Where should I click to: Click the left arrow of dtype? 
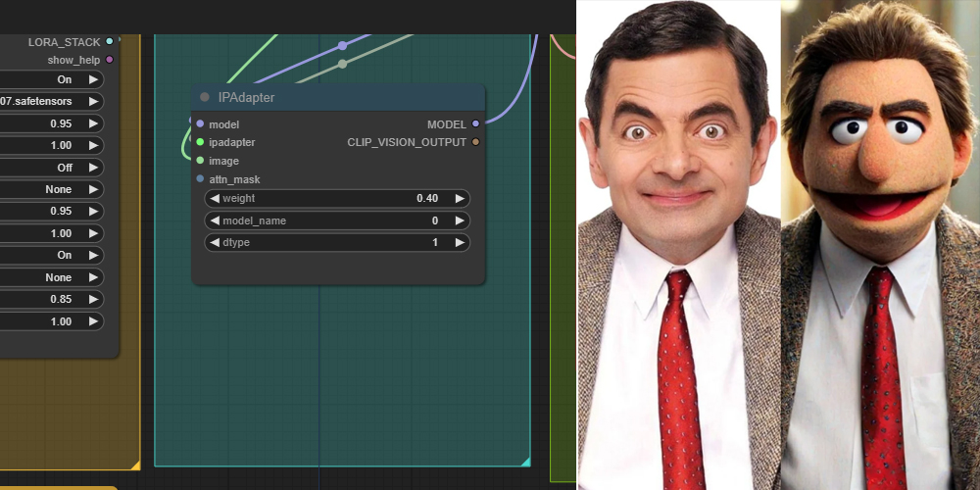215,242
